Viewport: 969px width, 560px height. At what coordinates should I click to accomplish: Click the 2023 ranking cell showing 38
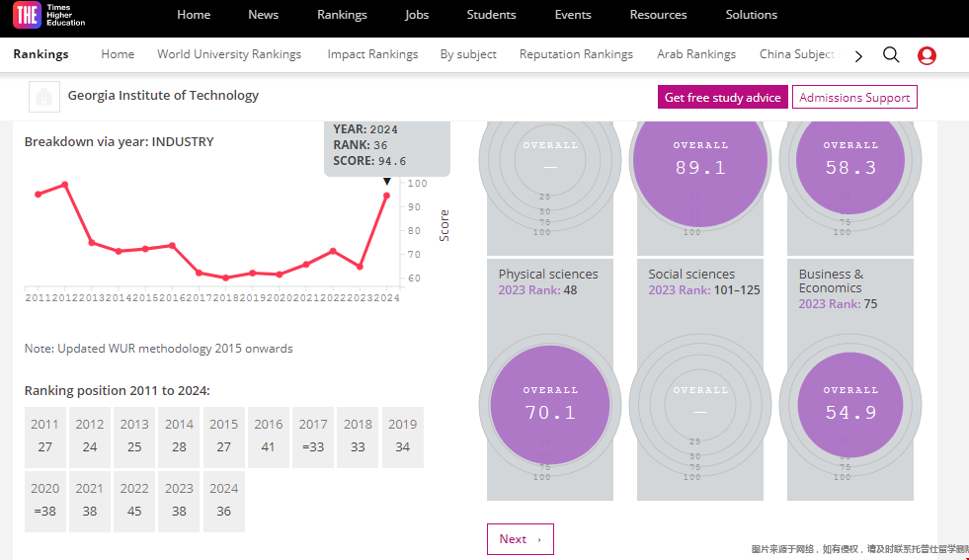point(179,502)
